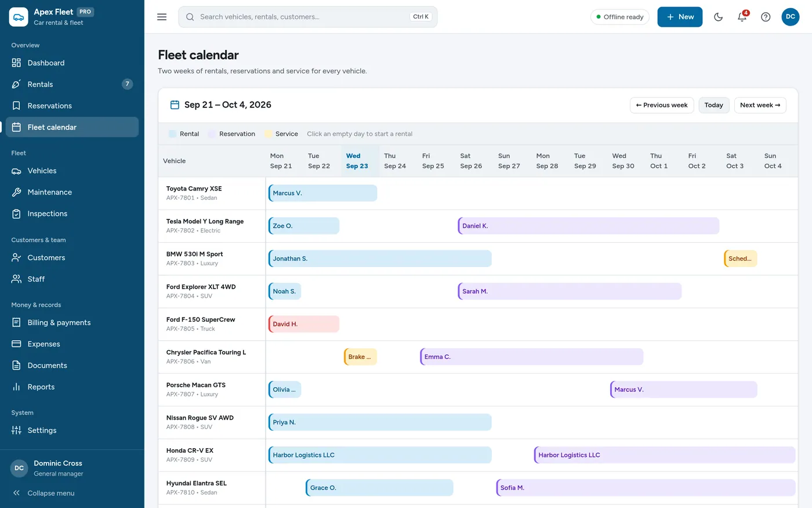Open Dashboard in the sidebar
Screen dimensions: 812x508
coord(72,63)
